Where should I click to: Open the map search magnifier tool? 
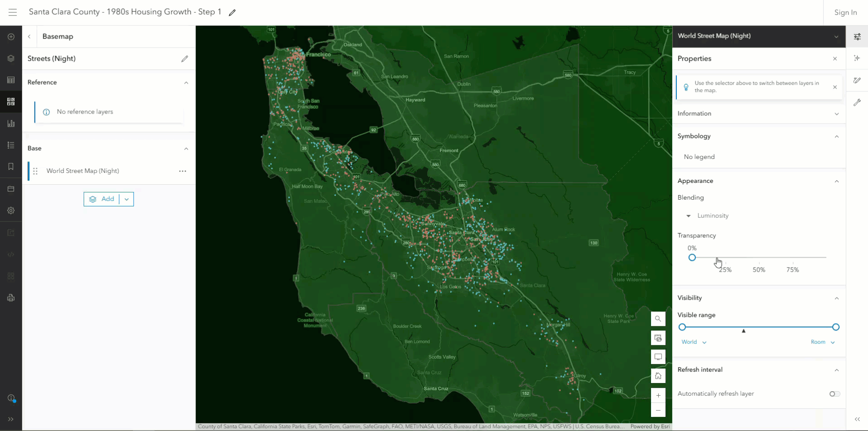point(658,319)
